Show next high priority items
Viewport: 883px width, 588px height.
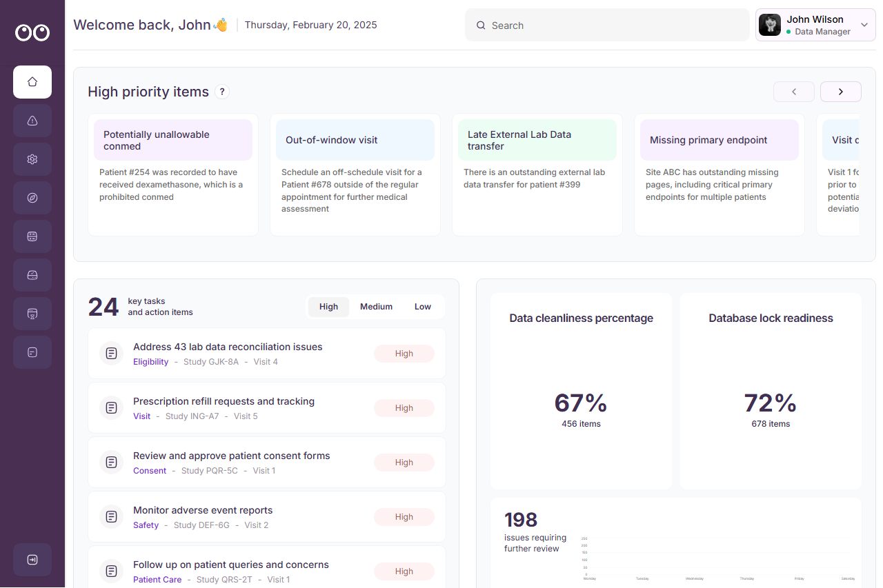click(841, 92)
